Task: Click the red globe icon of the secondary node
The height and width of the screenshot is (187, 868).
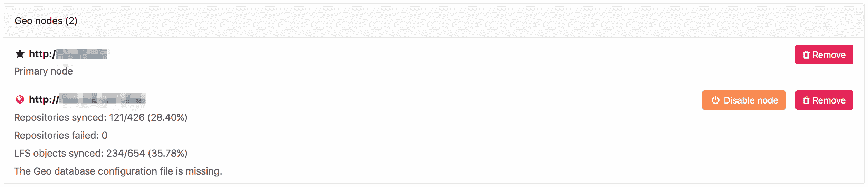Action: coord(20,100)
